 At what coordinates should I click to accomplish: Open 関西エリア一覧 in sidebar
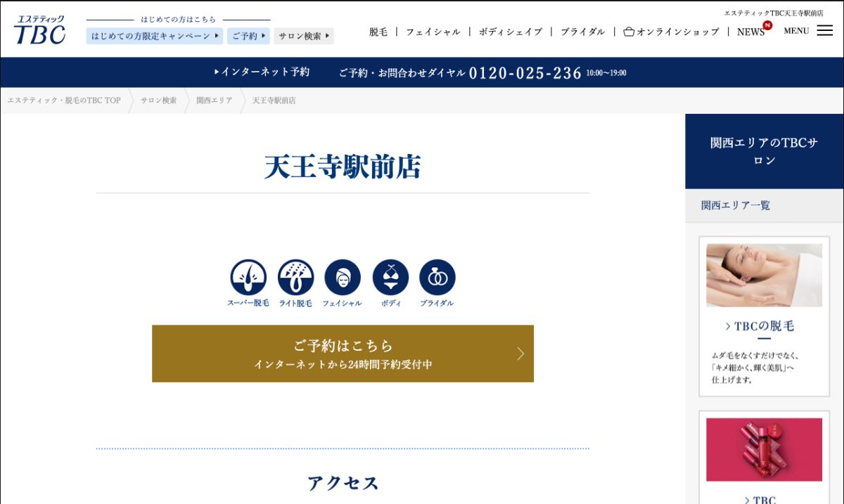click(x=736, y=205)
